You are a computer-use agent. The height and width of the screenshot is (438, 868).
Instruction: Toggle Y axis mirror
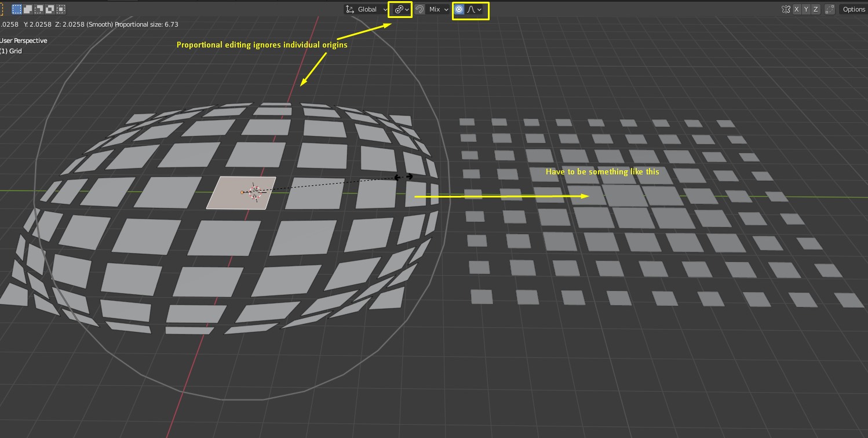point(806,9)
